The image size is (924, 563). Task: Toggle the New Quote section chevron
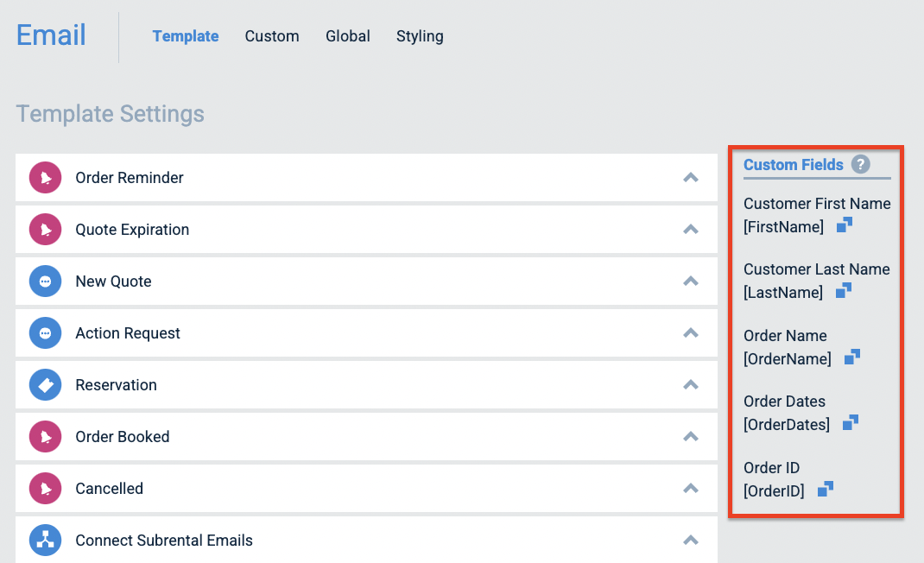click(691, 281)
